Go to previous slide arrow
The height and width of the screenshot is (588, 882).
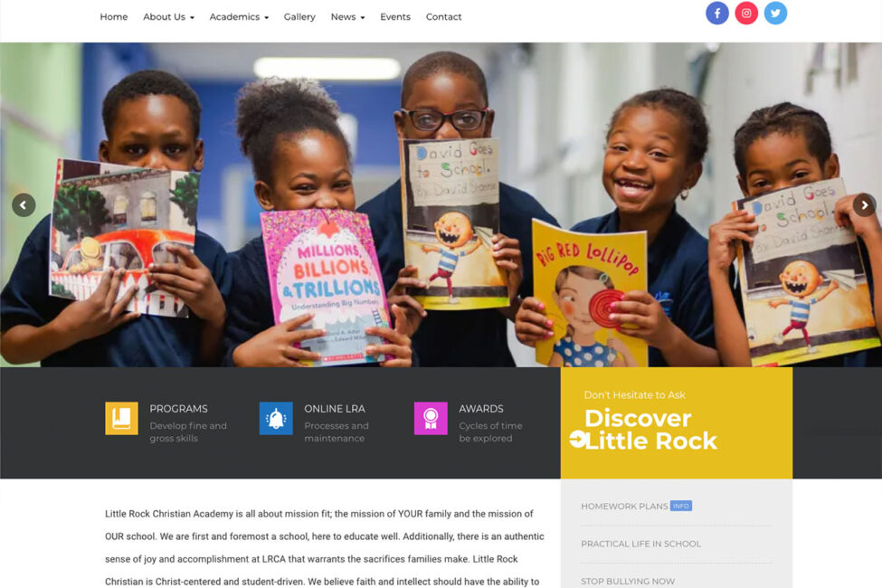click(x=24, y=205)
